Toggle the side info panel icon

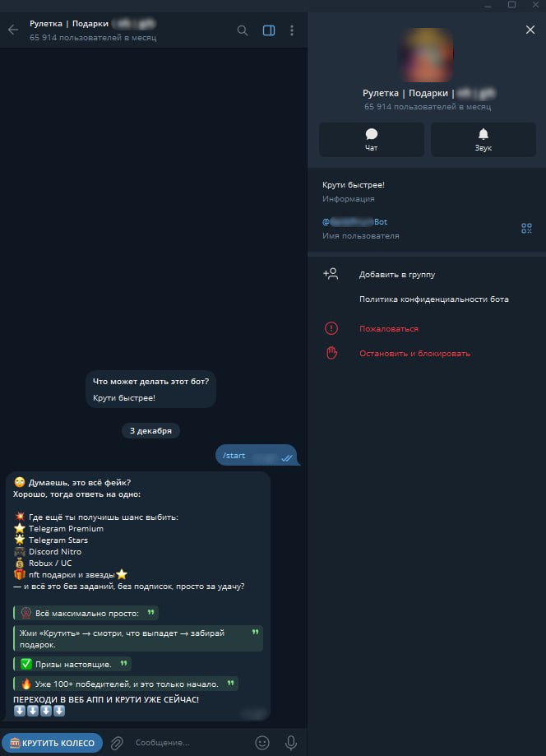tap(269, 30)
